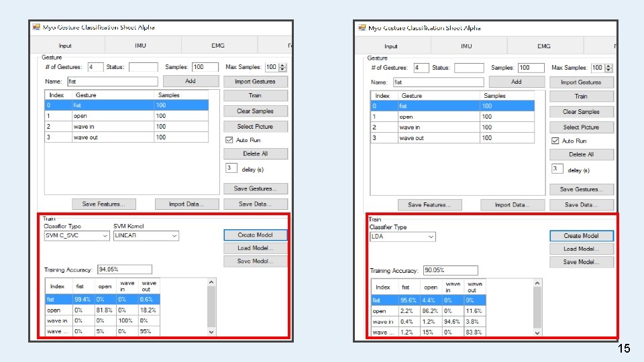Click Save Features in right window
The height and width of the screenshot is (362, 644).
(x=429, y=205)
